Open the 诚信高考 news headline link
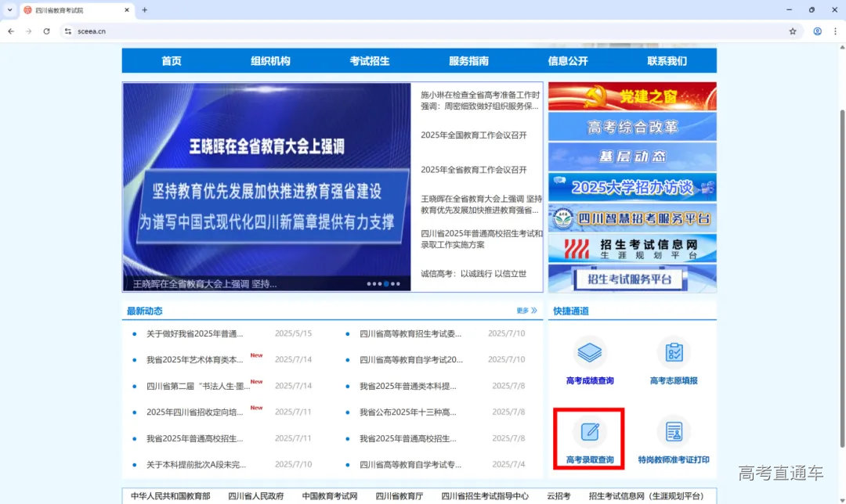 click(473, 274)
